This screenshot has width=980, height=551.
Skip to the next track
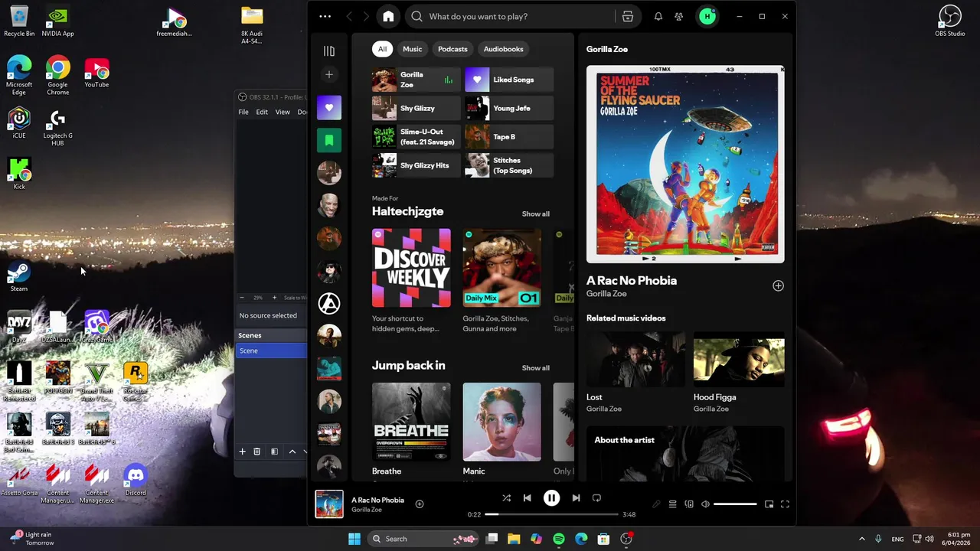[576, 498]
